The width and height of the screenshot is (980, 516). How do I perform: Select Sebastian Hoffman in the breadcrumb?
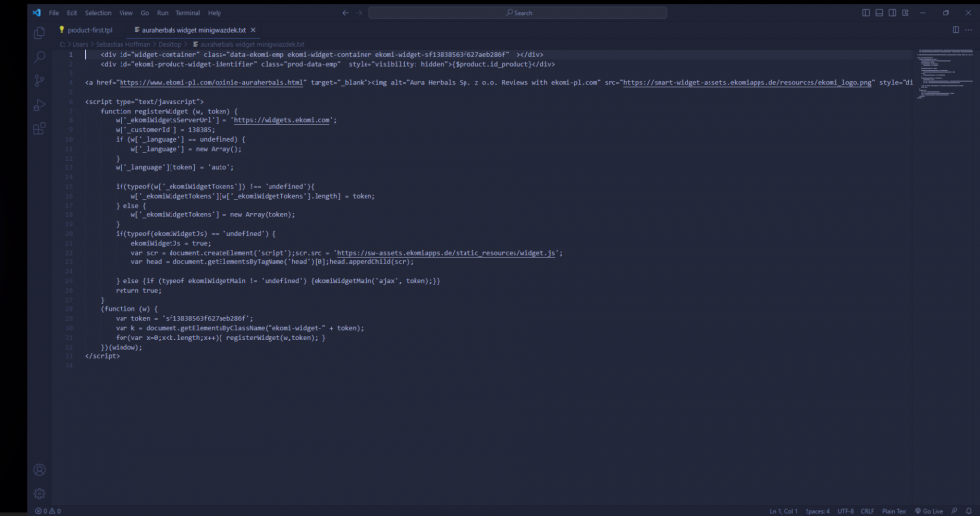[123, 44]
